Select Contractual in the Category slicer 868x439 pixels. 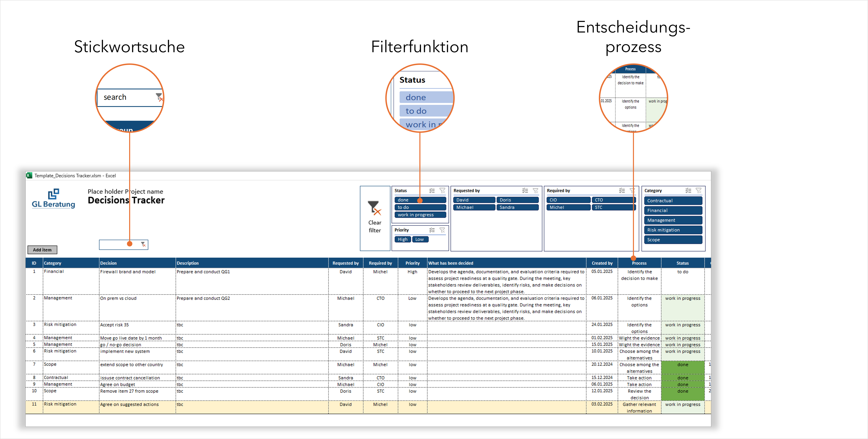[673, 201]
